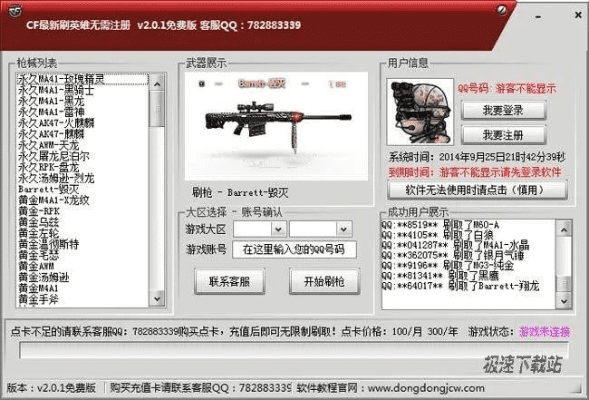Click entry QQ:**362075** 刷取了银月气锤
Screen dimensions: 589x400
point(453,255)
